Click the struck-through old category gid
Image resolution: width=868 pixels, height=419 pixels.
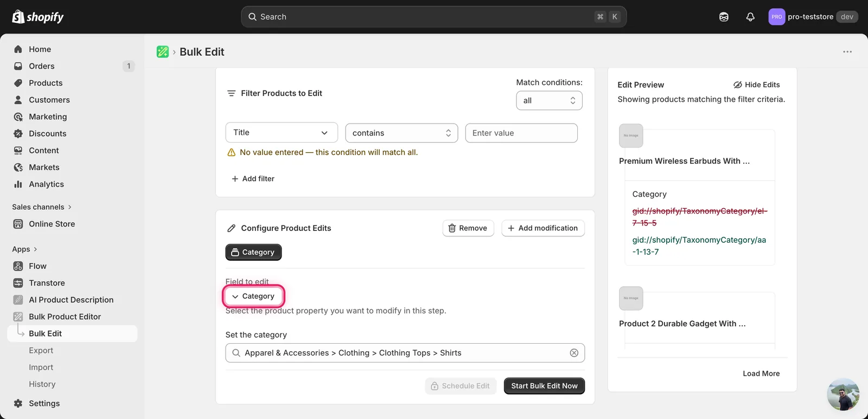(700, 217)
